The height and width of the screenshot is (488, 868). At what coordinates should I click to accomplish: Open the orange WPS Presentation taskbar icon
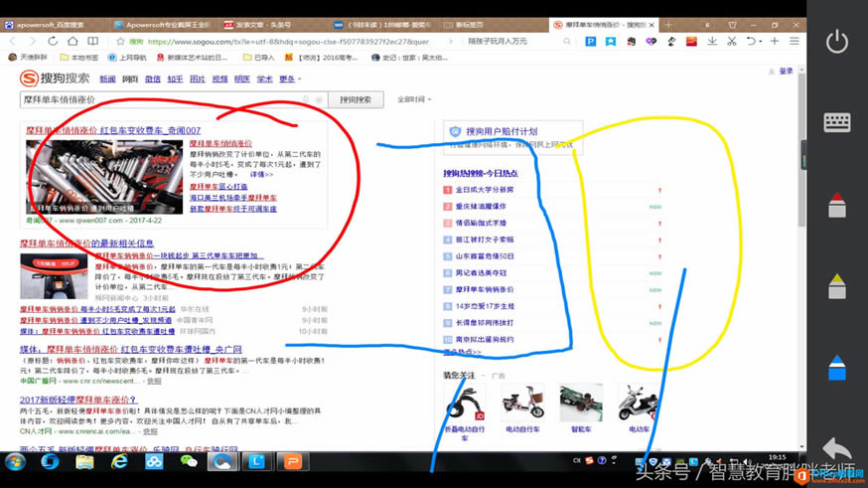(292, 461)
